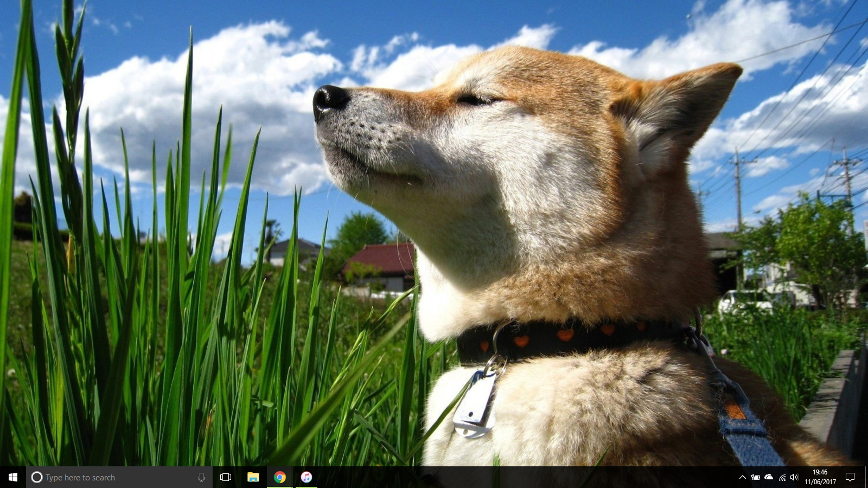Image resolution: width=868 pixels, height=488 pixels.
Task: Switch to Google Chrome on the taskbar
Action: click(280, 477)
